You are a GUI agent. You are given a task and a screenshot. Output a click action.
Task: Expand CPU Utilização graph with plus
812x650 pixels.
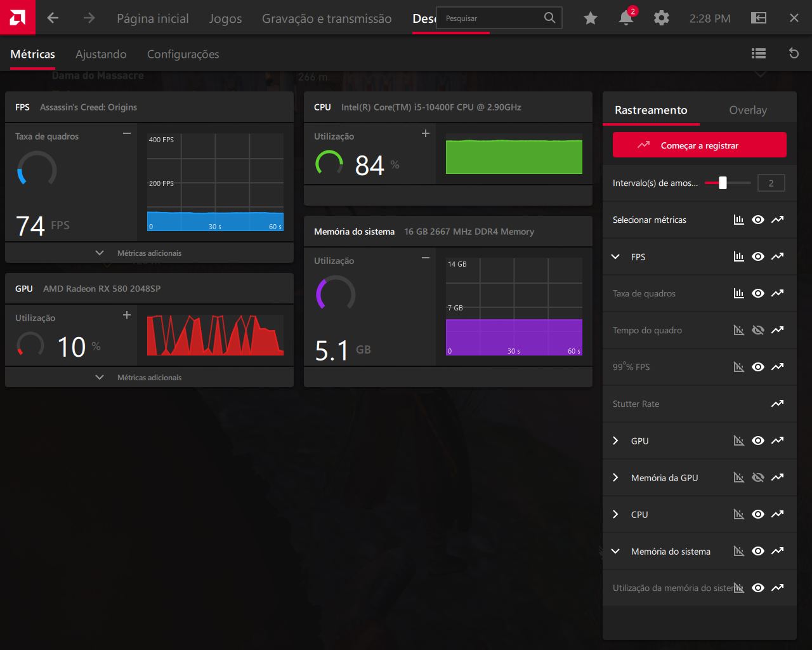pos(426,133)
